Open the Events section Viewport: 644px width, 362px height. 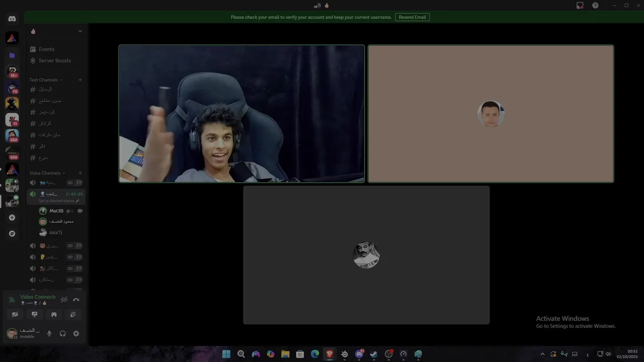tap(56, 49)
